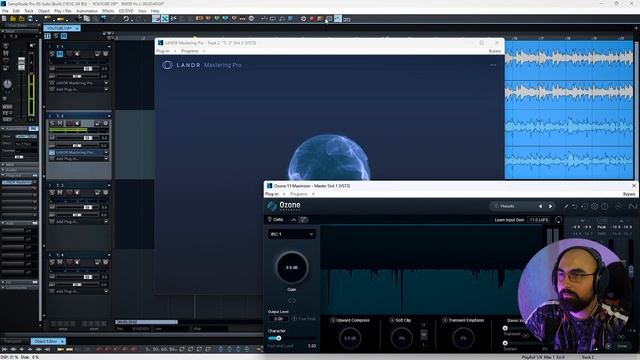Unmute track 1 using M button
The width and height of the screenshot is (640, 360).
click(60, 54)
